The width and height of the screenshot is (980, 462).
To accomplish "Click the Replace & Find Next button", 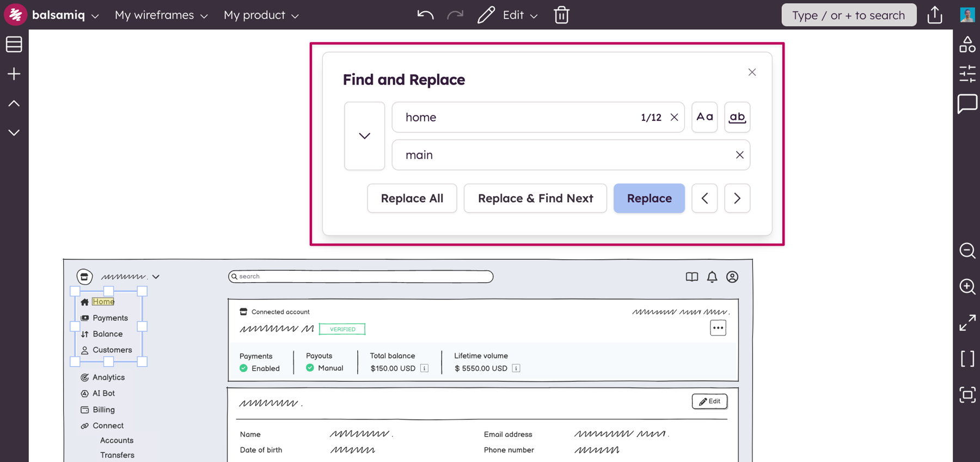I will (x=535, y=198).
